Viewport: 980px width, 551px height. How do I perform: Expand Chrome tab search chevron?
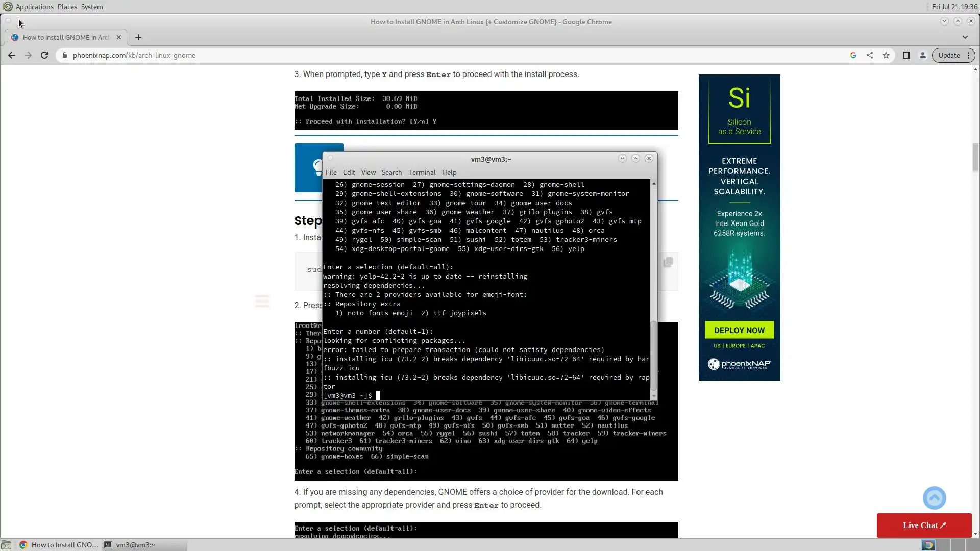pyautogui.click(x=965, y=37)
